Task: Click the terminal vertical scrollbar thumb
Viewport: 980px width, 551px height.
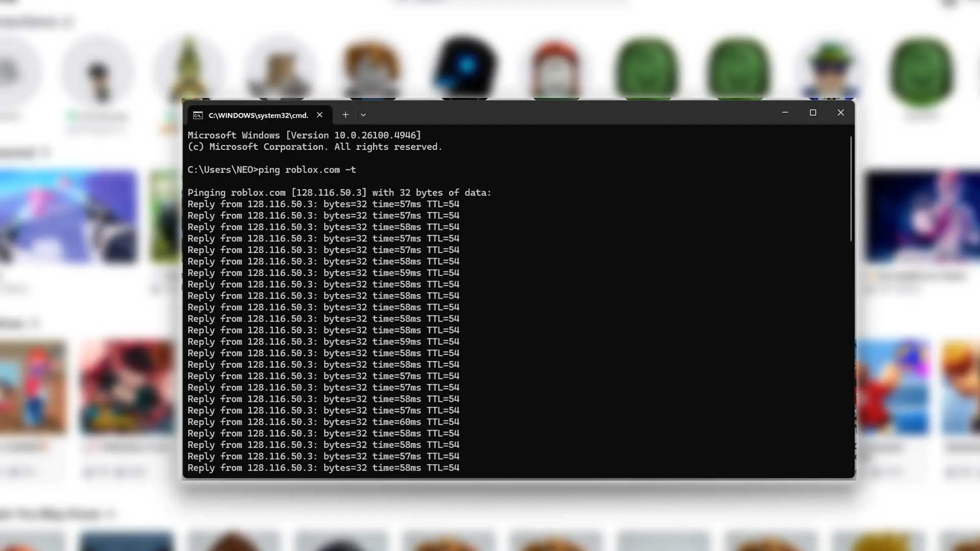Action: coord(851,189)
